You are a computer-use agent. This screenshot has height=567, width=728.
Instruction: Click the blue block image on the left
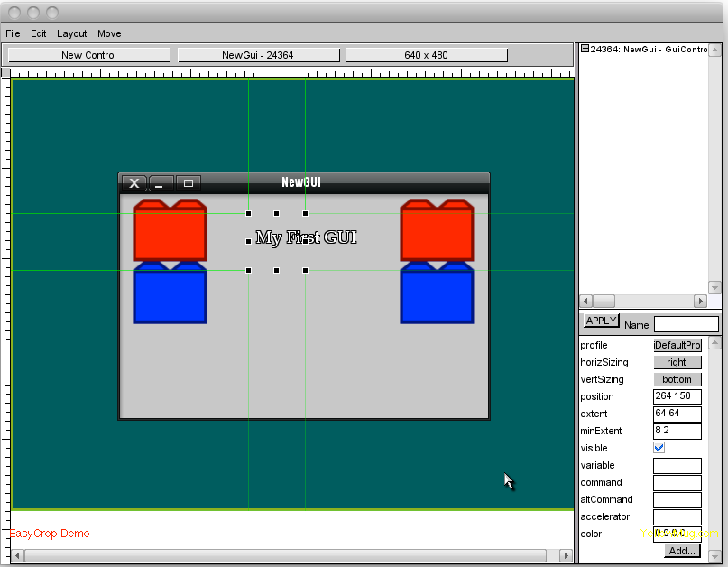click(x=170, y=293)
